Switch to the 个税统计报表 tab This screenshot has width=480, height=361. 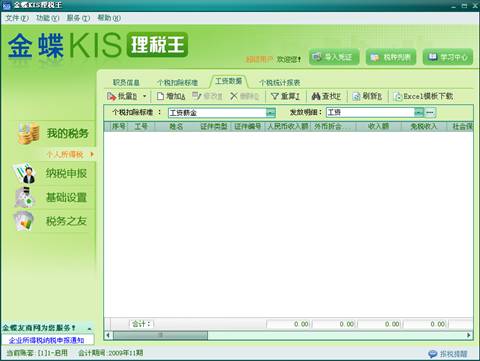coord(280,82)
